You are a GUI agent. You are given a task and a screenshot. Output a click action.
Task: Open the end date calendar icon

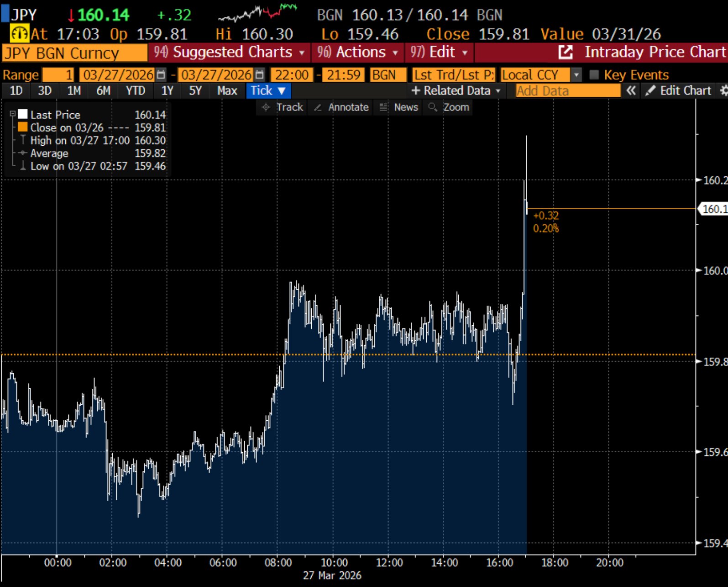tap(259, 74)
